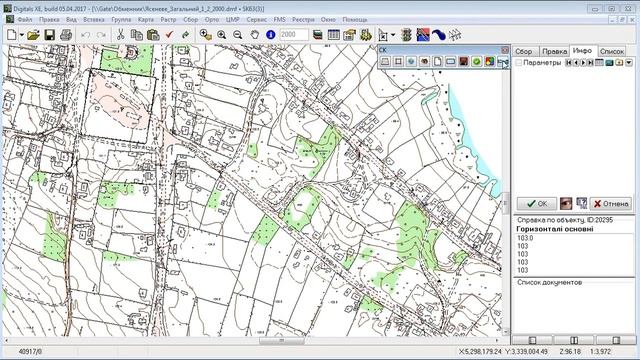Open the Правка menu
Screen dimensions: 640x360
pyautogui.click(x=49, y=20)
